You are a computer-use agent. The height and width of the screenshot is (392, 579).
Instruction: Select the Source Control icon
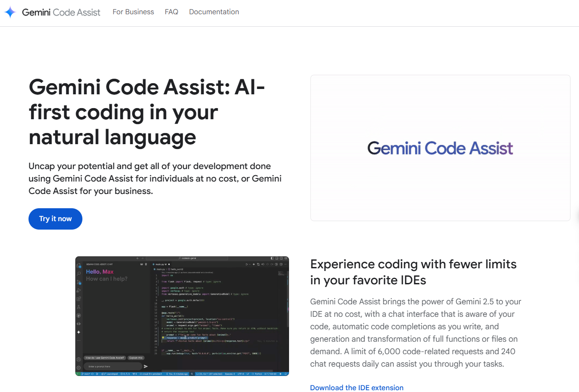[x=78, y=282]
